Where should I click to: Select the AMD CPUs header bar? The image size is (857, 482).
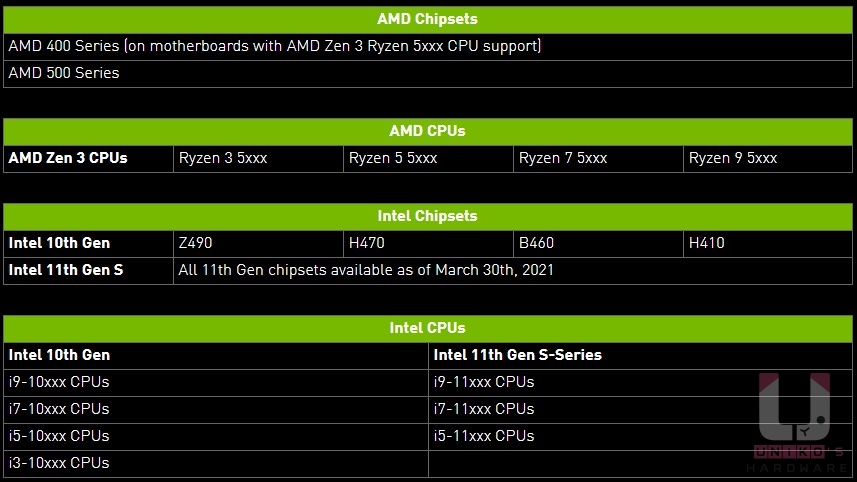click(x=427, y=132)
